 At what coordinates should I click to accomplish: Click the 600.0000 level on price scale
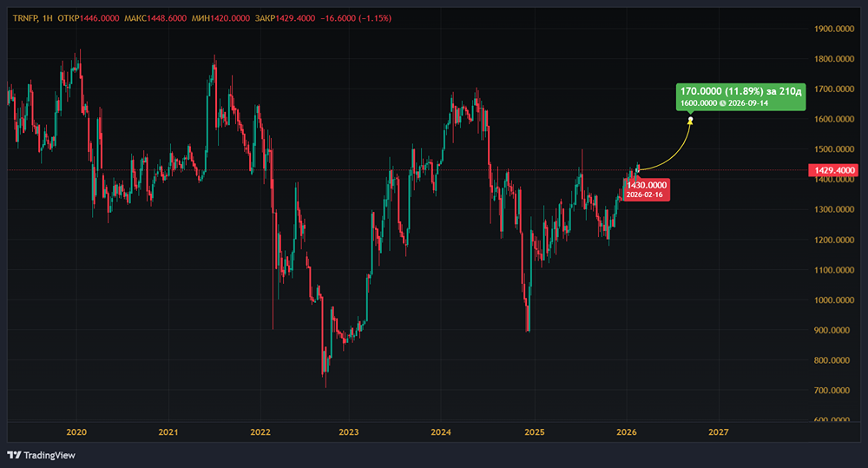pyautogui.click(x=832, y=421)
